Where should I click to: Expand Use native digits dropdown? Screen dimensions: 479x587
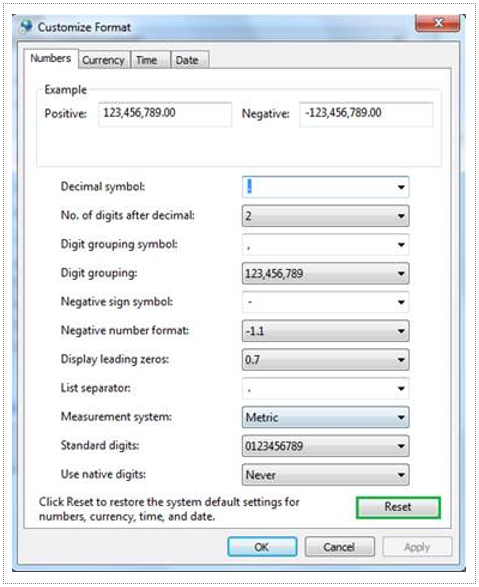[325, 475]
